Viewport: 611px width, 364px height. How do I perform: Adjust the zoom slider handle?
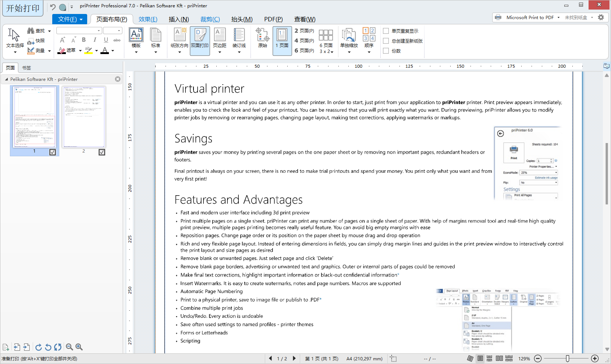(568, 358)
